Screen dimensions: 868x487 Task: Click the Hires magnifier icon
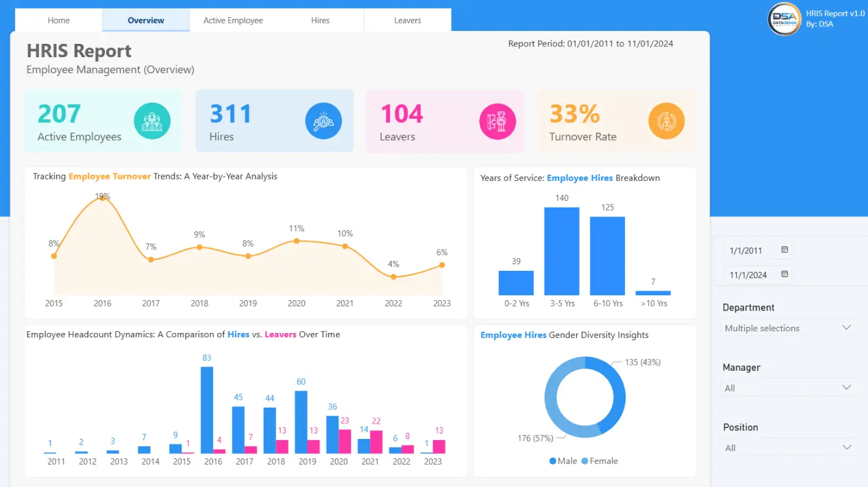coord(323,121)
